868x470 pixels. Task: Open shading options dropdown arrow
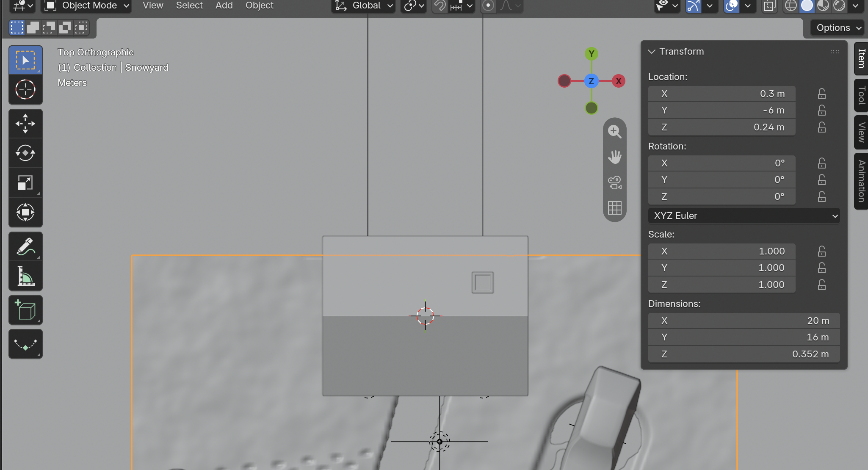point(855,6)
